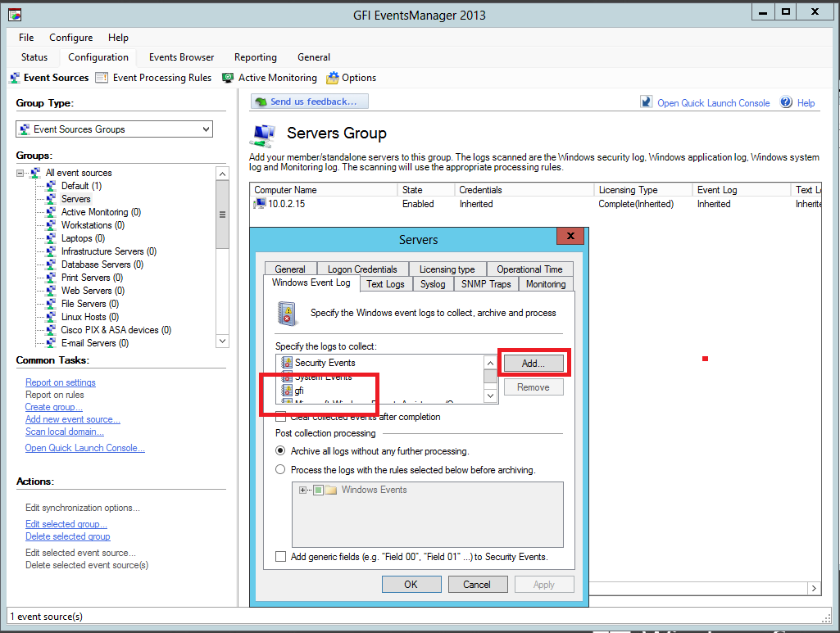This screenshot has width=840, height=633.
Task: Choose Process the logs with rules option
Action: 281,470
